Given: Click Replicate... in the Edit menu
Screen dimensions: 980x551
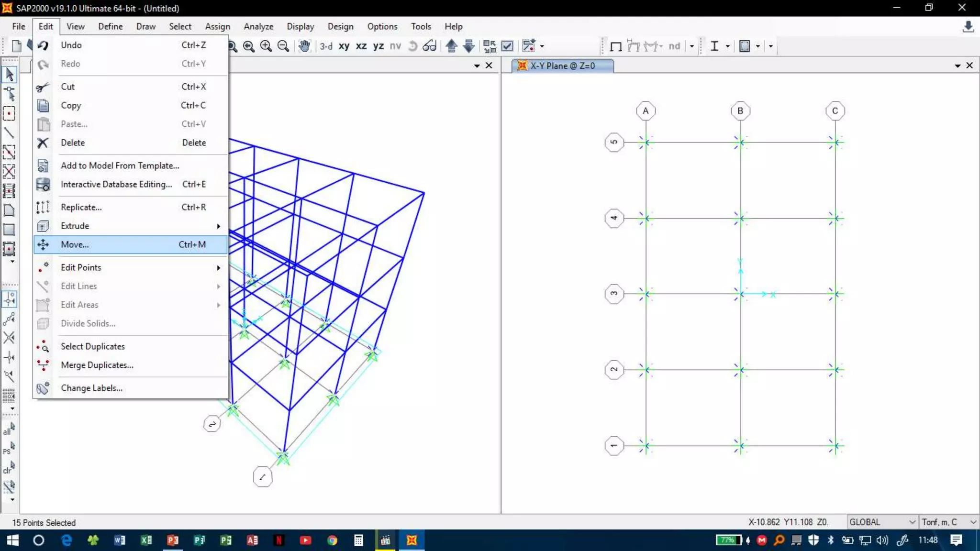Looking at the screenshot, I should coord(81,207).
